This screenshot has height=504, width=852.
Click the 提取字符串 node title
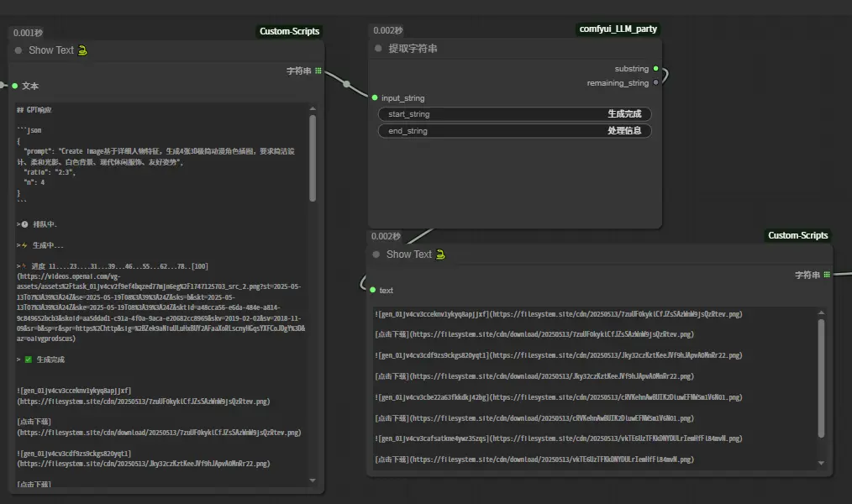point(413,49)
